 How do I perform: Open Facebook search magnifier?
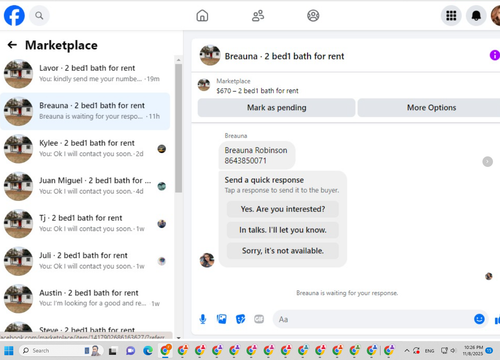point(39,16)
